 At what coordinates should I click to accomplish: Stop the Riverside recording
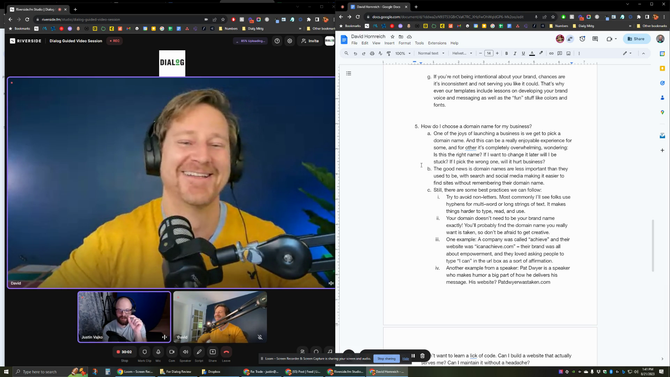coord(124,352)
